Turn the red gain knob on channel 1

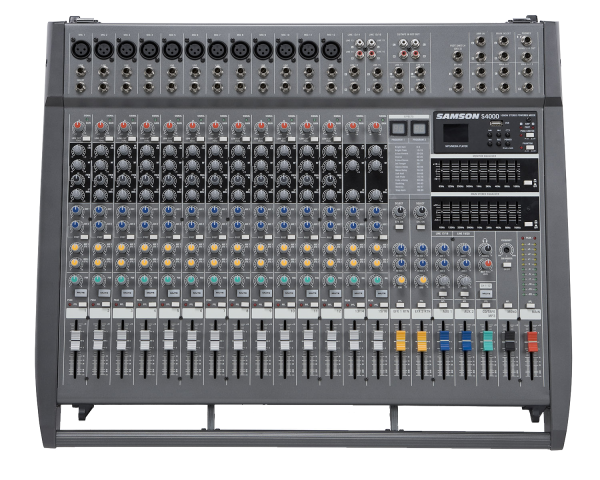point(78,126)
